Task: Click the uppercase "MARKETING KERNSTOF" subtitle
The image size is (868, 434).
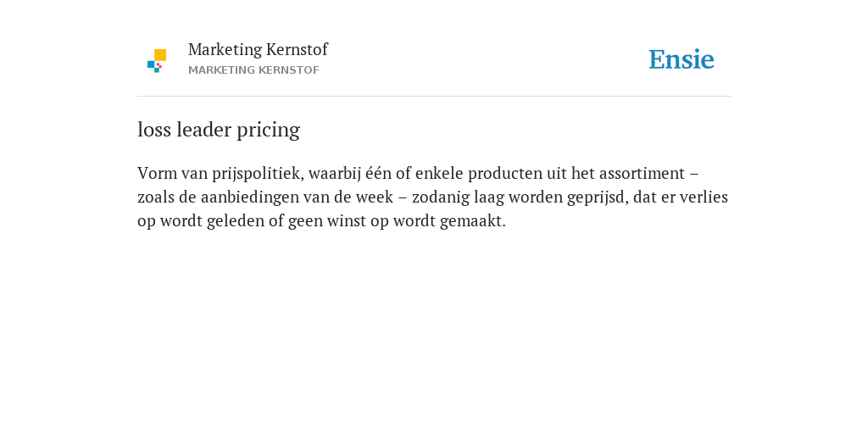Action: point(253,70)
